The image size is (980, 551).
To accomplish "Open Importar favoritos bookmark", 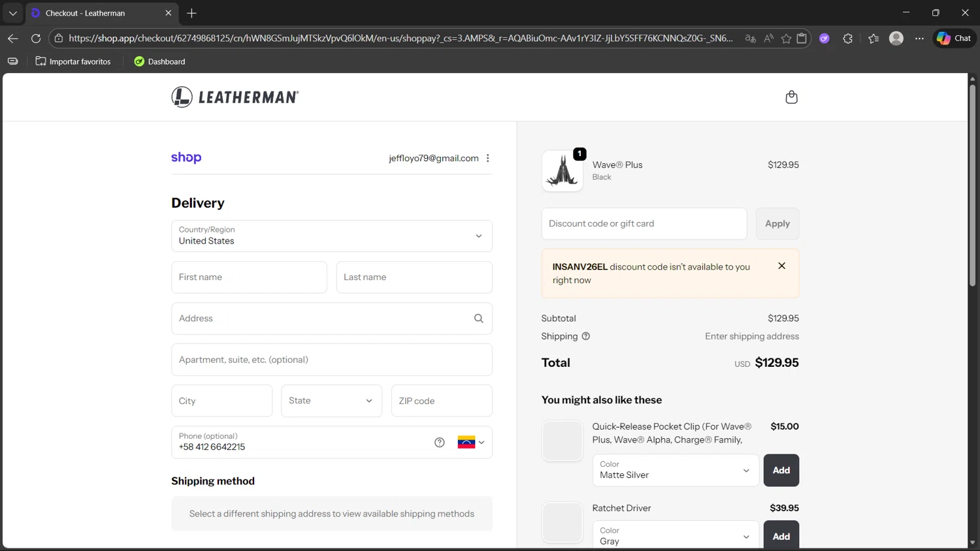I will click(x=73, y=61).
